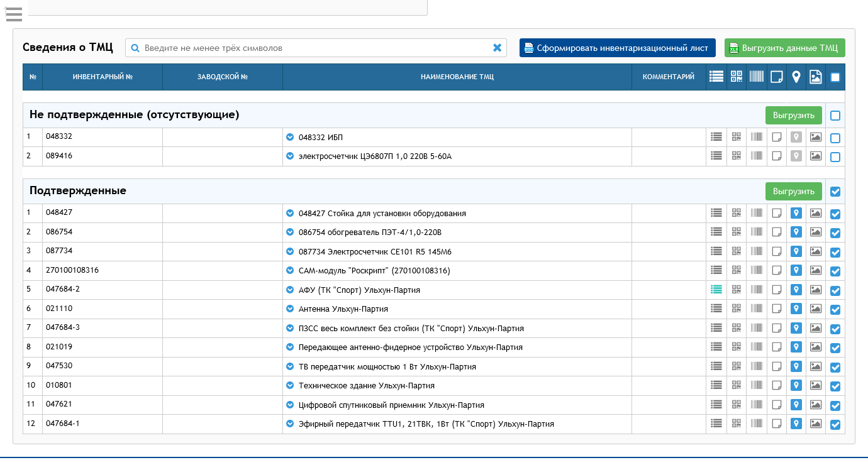Expand САМ-модуль "Роскрипт" chevron
The image size is (868, 465).
(290, 270)
